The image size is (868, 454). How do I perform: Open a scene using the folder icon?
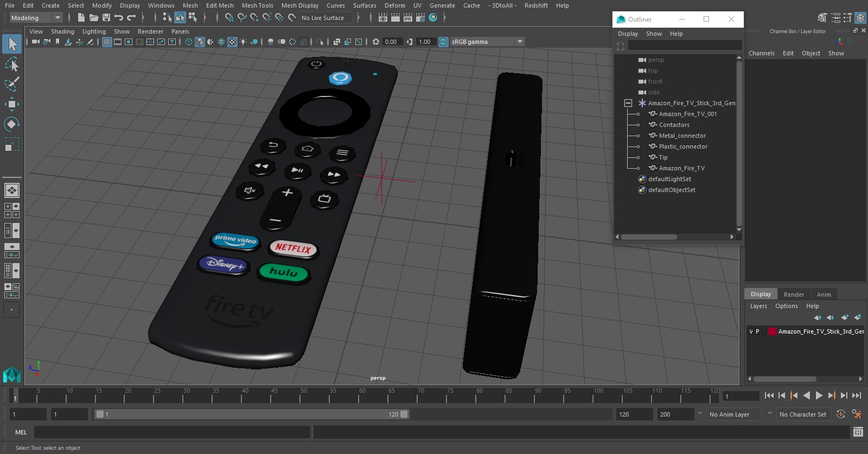pos(93,17)
